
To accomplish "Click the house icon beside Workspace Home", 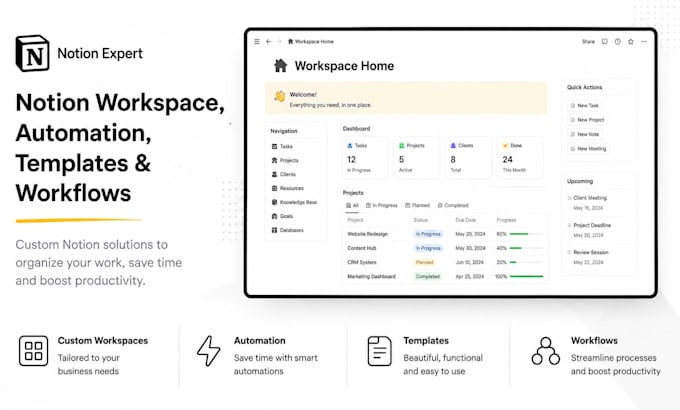I will point(281,66).
